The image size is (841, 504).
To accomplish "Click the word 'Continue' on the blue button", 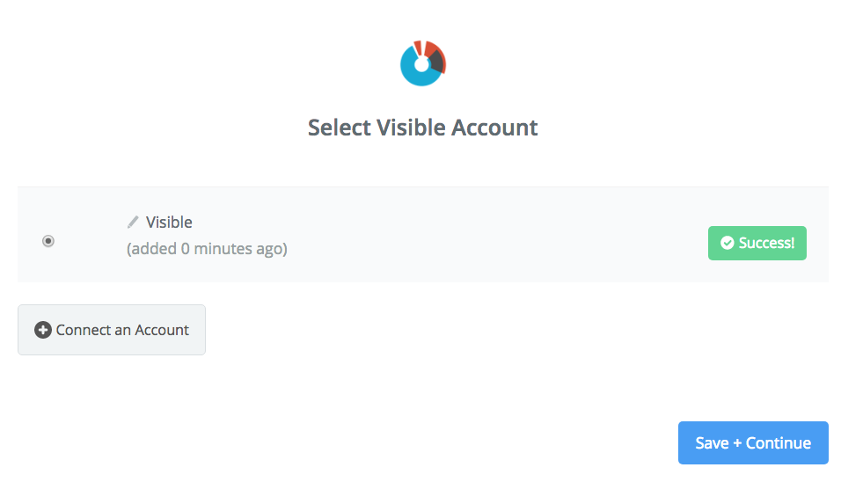I will (779, 443).
